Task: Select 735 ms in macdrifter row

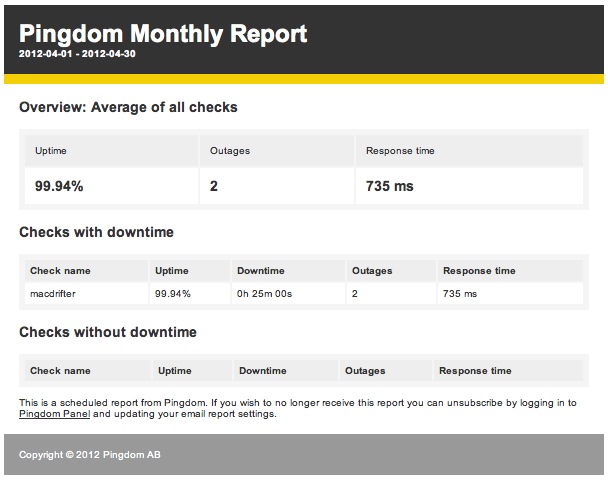Action: pyautogui.click(x=460, y=294)
